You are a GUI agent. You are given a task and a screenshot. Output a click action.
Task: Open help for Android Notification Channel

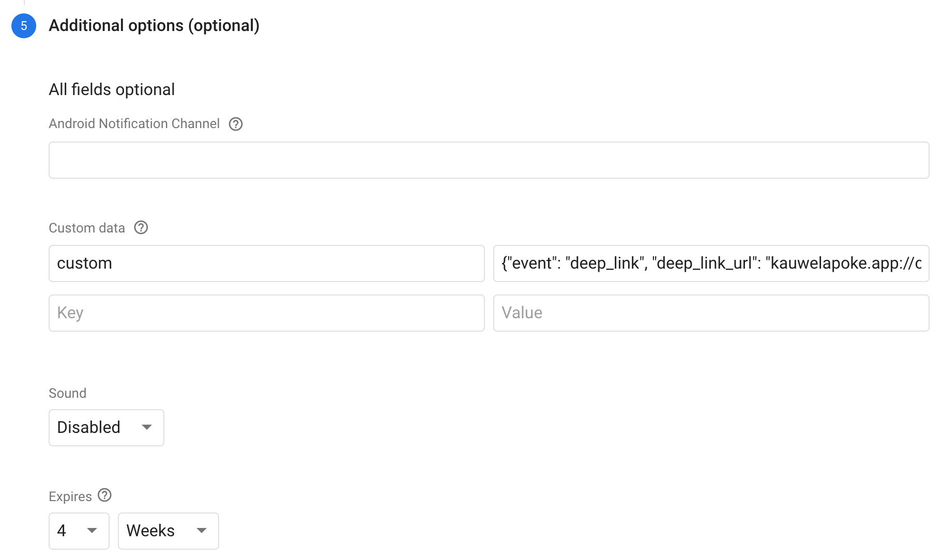(236, 124)
